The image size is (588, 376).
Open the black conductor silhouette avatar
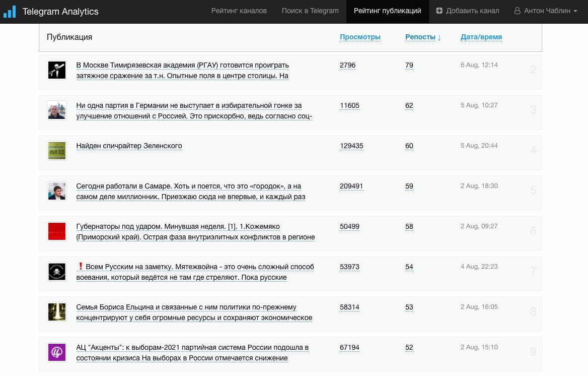(x=57, y=70)
